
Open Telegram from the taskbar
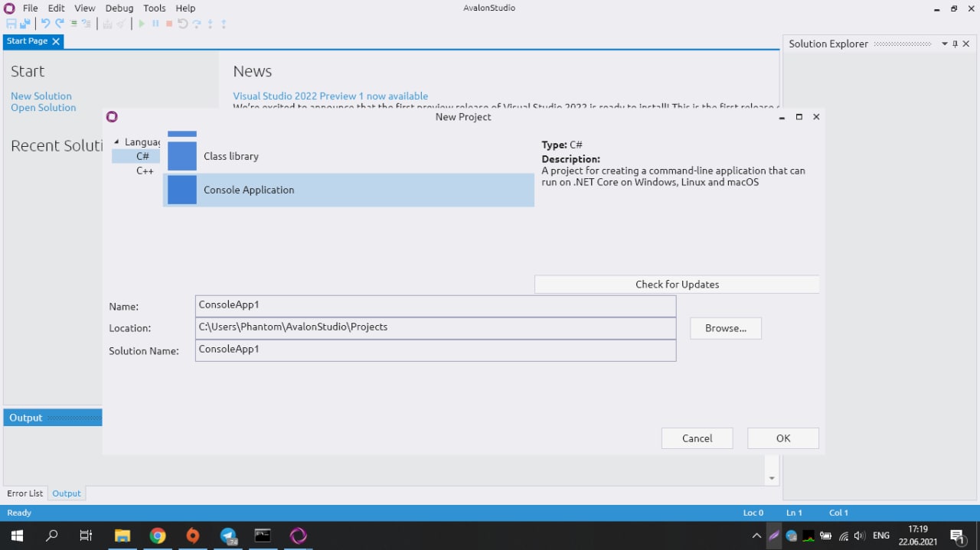pos(228,535)
